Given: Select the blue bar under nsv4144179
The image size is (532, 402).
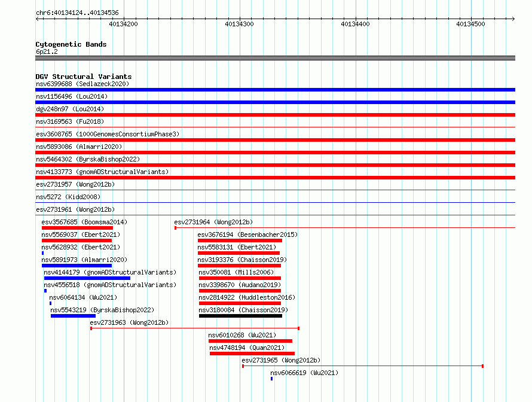Looking at the screenshot, I should tap(87, 278).
